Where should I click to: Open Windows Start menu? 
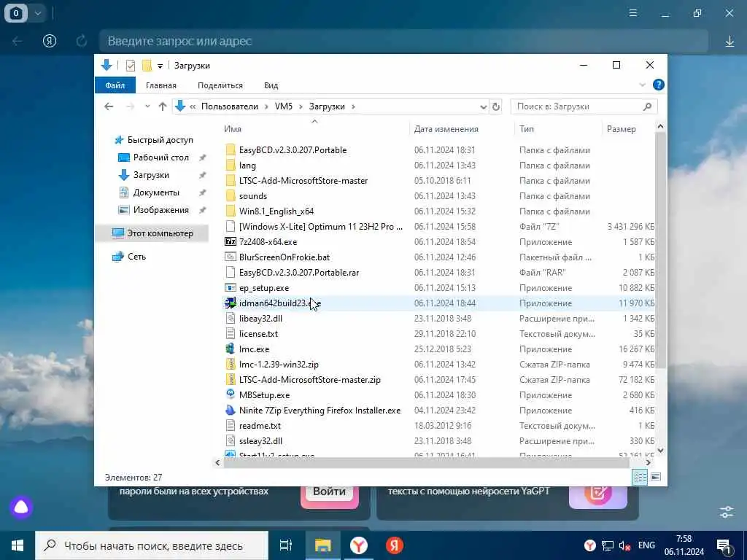[18, 545]
